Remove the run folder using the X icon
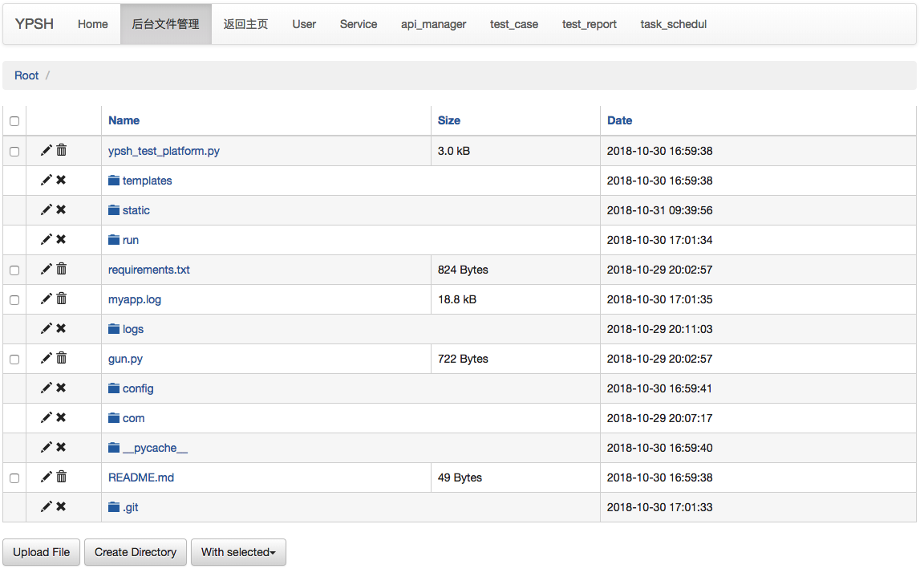 [61, 239]
